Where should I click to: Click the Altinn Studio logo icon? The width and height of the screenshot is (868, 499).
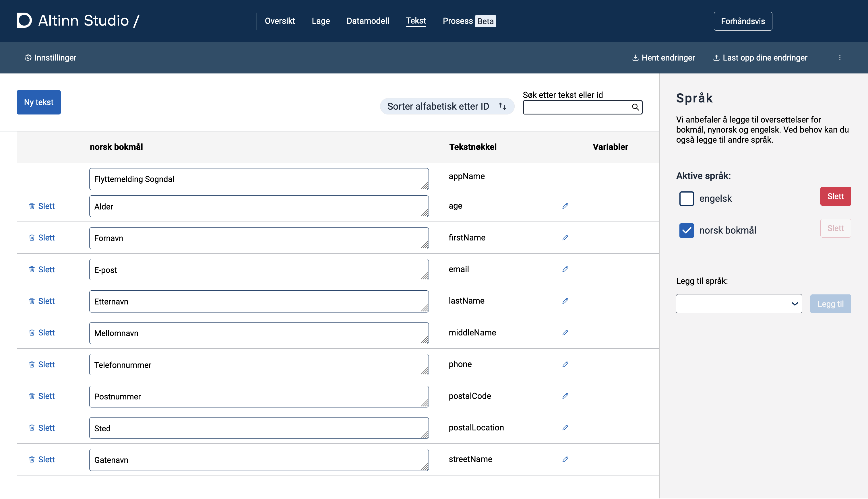point(24,21)
